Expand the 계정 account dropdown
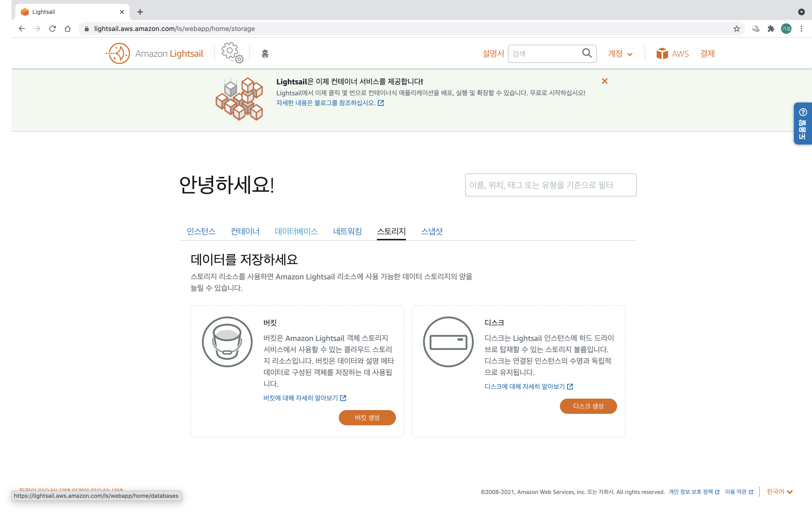Image resolution: width=812 pixels, height=514 pixels. pyautogui.click(x=620, y=54)
